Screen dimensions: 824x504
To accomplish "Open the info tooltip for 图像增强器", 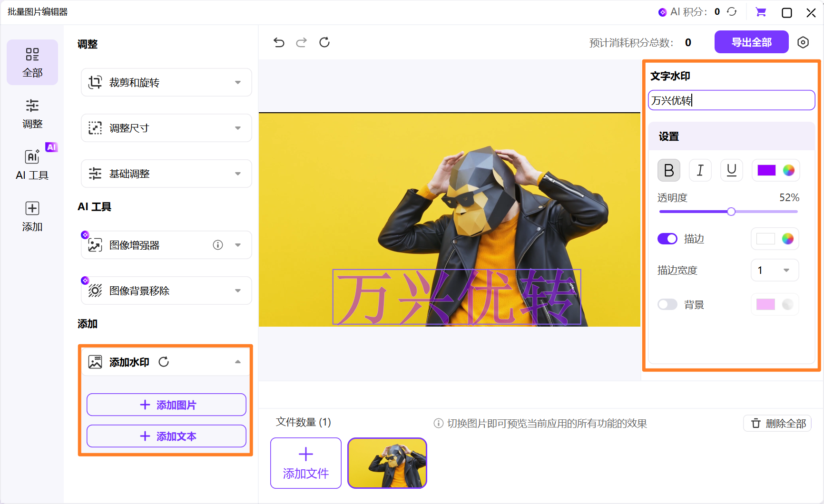I will click(218, 244).
